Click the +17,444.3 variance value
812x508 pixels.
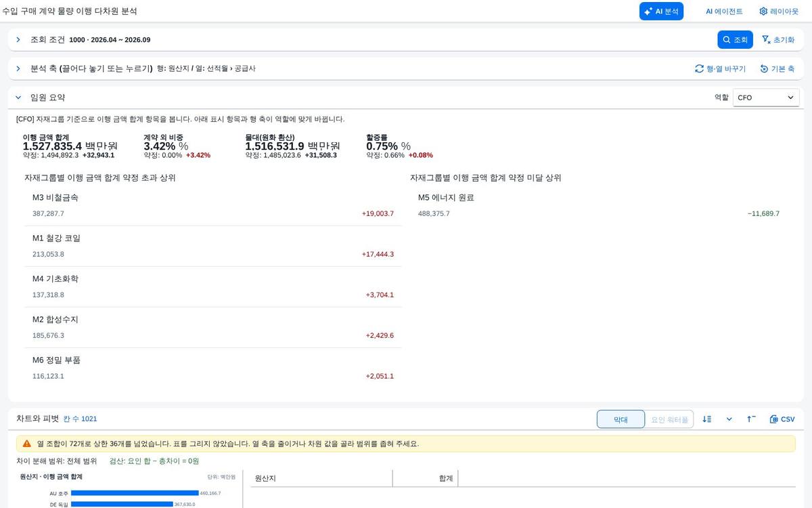(378, 254)
